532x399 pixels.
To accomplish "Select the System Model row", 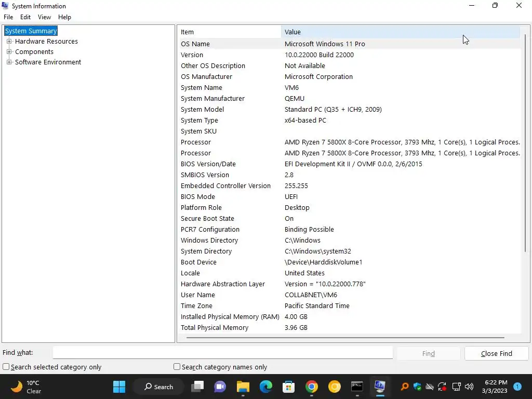I will coord(349,109).
